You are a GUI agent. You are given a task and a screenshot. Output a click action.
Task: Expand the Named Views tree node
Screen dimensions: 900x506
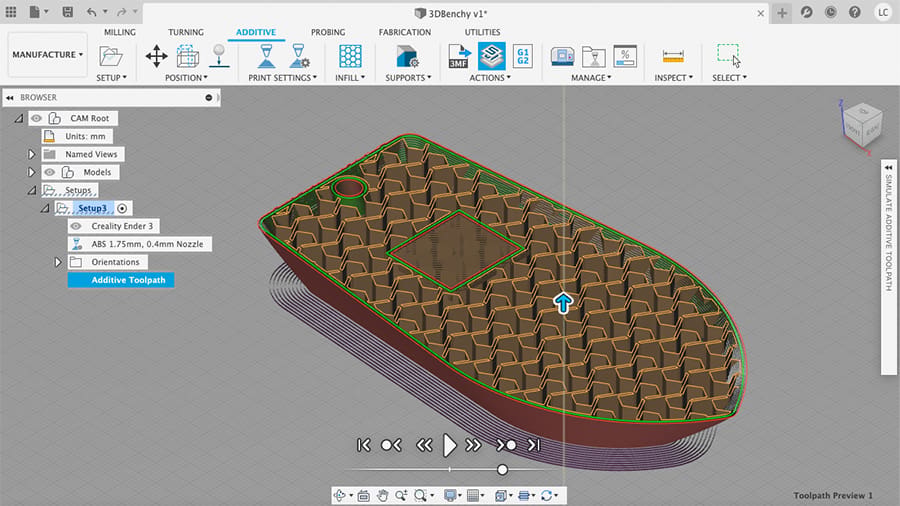(32, 154)
